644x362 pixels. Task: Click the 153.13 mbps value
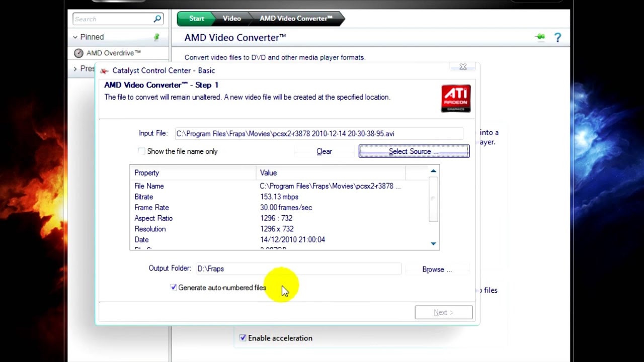click(279, 197)
